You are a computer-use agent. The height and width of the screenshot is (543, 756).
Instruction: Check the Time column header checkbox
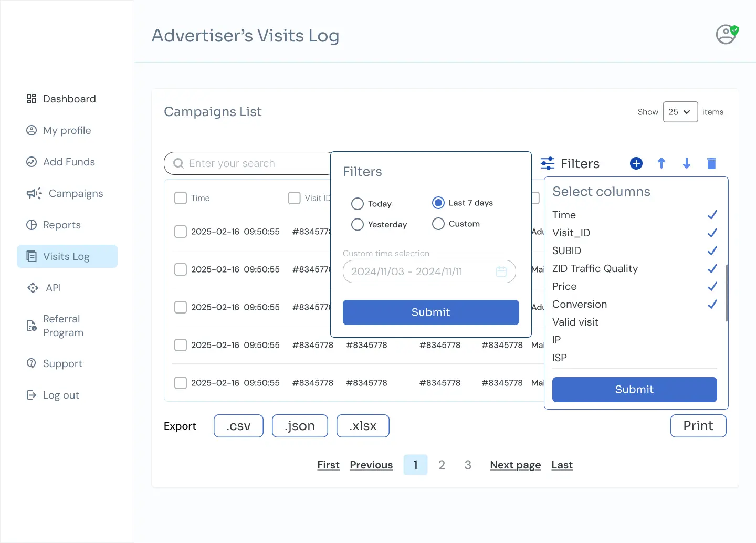click(x=181, y=198)
